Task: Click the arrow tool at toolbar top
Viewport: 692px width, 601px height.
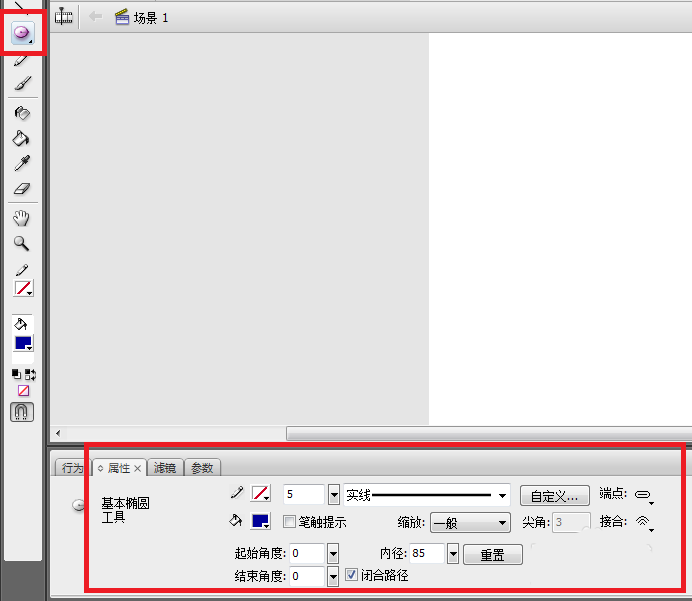Action: tap(21, 6)
